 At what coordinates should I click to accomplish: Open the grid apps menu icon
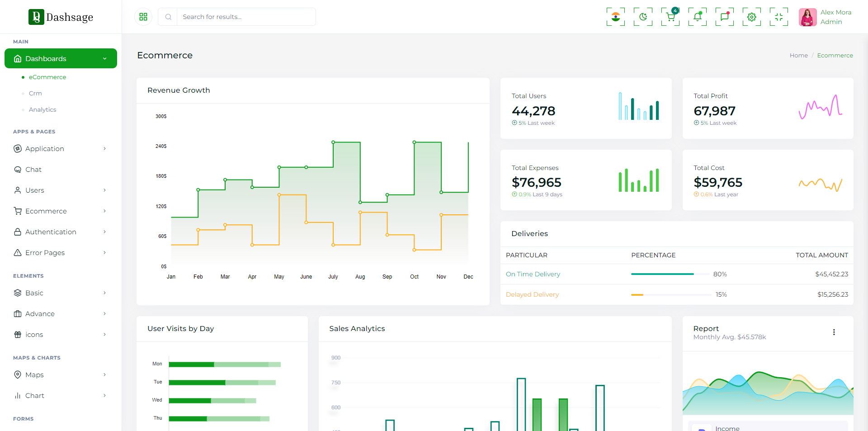[x=143, y=17]
